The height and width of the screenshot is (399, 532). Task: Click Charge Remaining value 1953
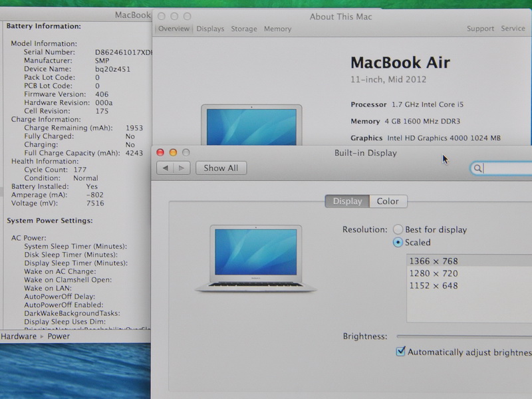(134, 128)
